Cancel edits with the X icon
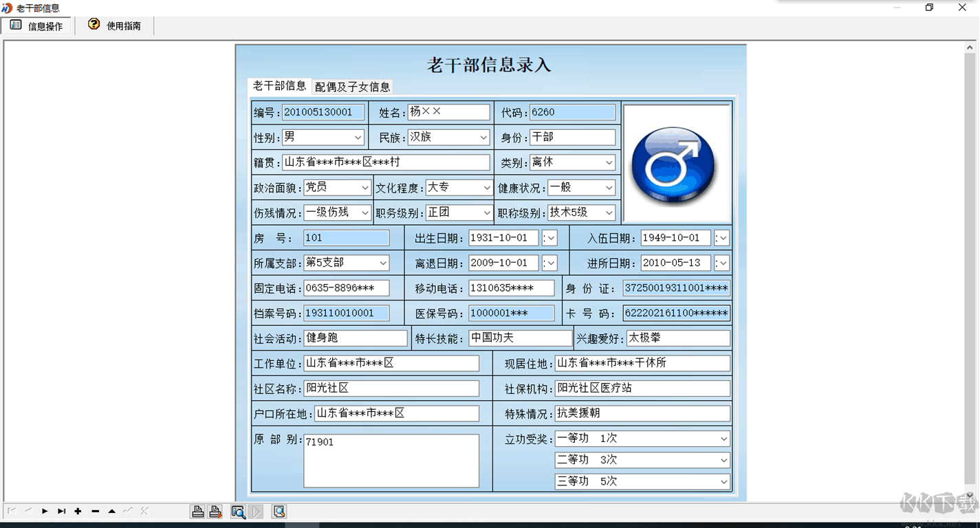980x528 pixels. [x=144, y=511]
